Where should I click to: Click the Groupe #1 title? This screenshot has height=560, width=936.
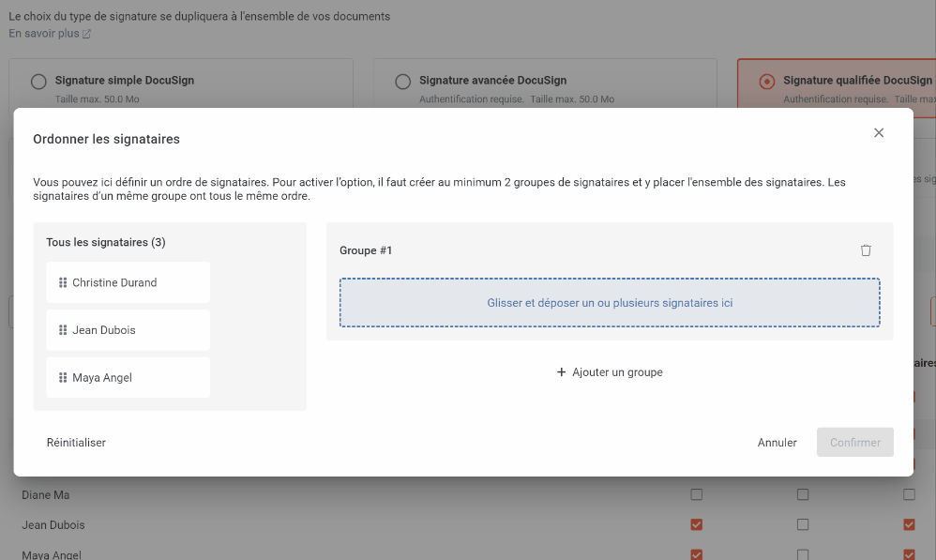point(366,250)
